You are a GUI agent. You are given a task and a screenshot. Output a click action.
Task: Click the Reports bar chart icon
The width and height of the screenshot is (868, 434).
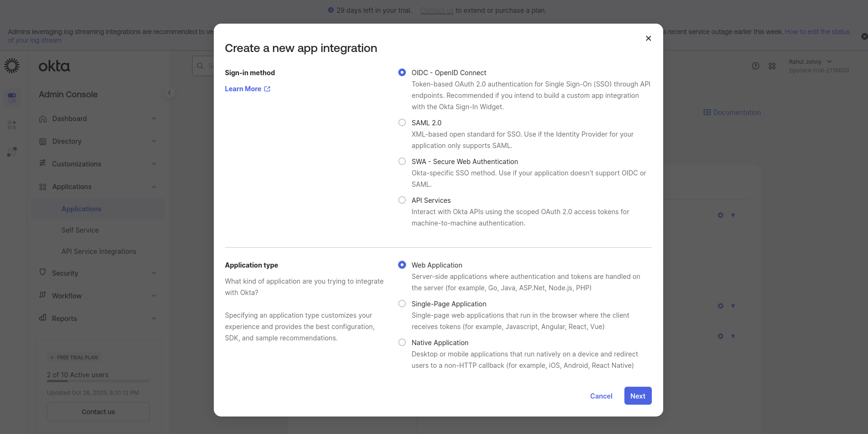coord(43,318)
